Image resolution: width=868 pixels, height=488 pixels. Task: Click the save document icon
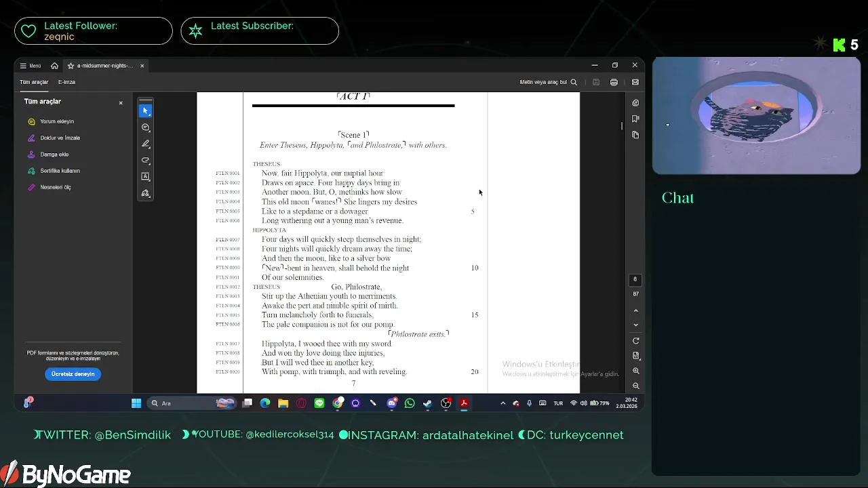click(x=596, y=82)
